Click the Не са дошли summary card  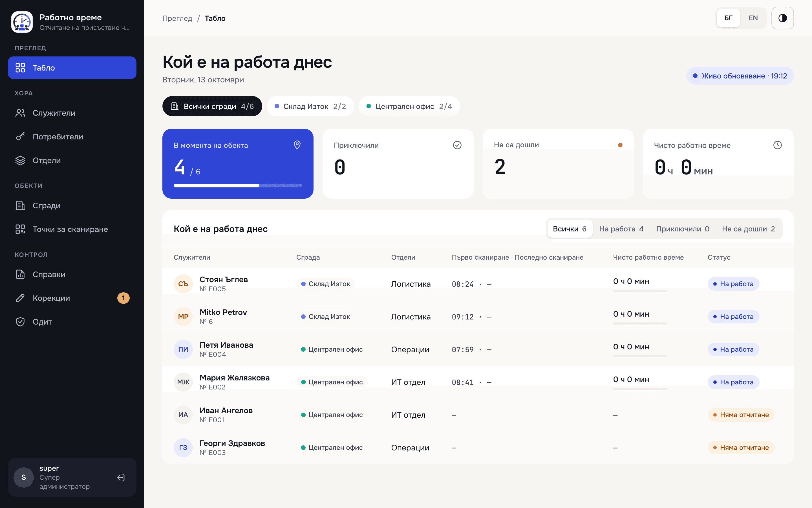click(x=558, y=164)
